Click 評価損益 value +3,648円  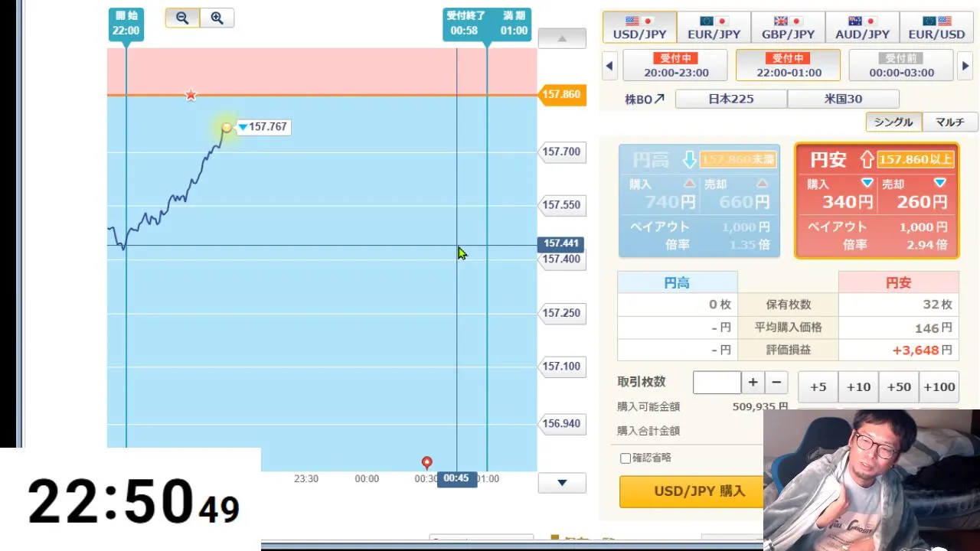(923, 350)
